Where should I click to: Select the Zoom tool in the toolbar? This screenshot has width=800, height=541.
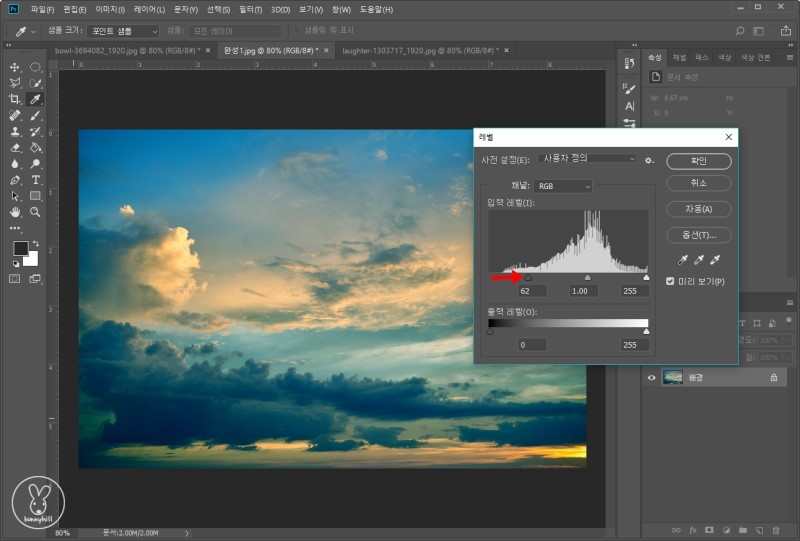35,212
